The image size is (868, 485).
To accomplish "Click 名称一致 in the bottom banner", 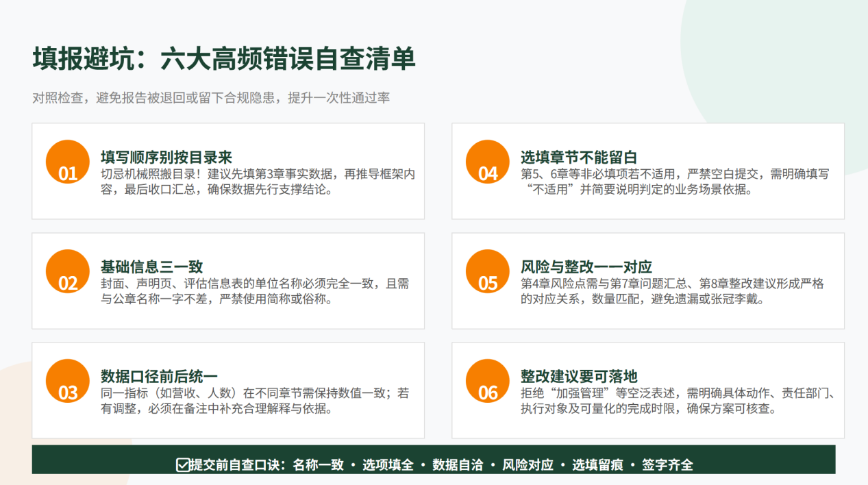I will 318,465.
